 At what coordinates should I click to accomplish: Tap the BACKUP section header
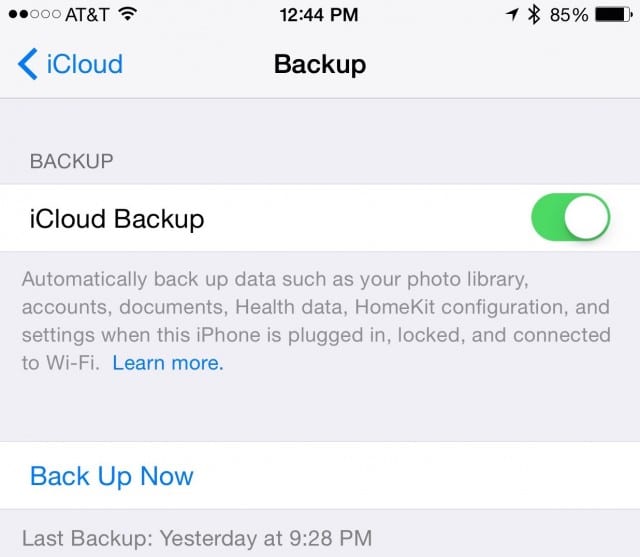pyautogui.click(x=71, y=161)
